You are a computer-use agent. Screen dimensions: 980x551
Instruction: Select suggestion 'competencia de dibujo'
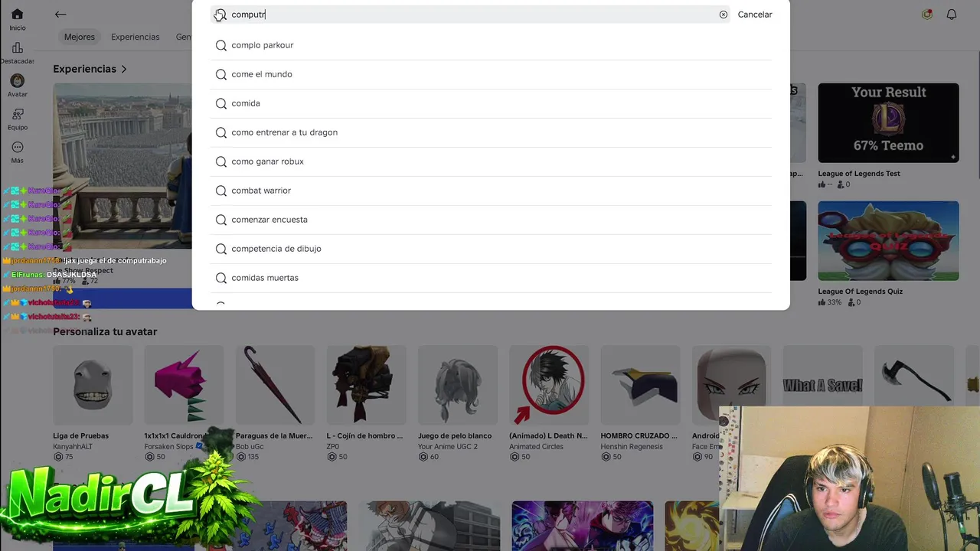491,249
